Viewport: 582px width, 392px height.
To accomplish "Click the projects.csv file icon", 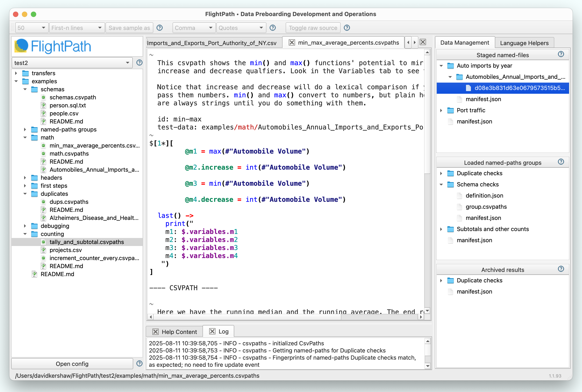I will [x=43, y=250].
